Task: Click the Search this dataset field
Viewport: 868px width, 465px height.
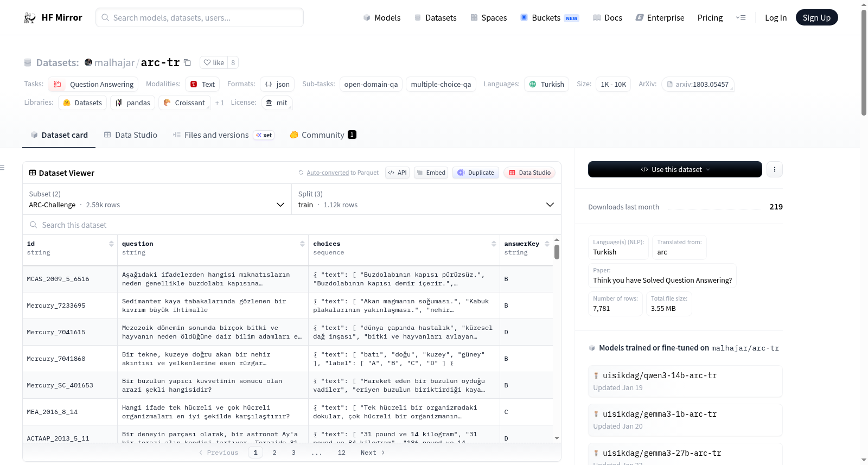Action: click(292, 225)
